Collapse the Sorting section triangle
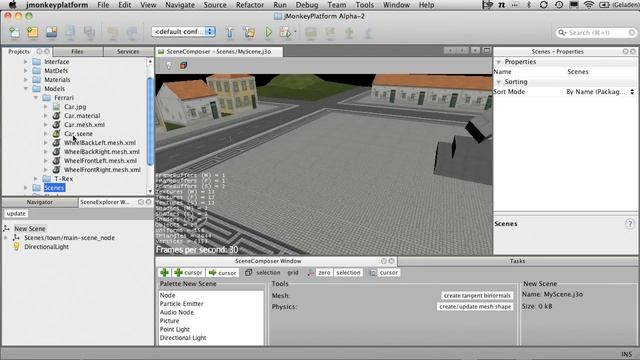 498,82
